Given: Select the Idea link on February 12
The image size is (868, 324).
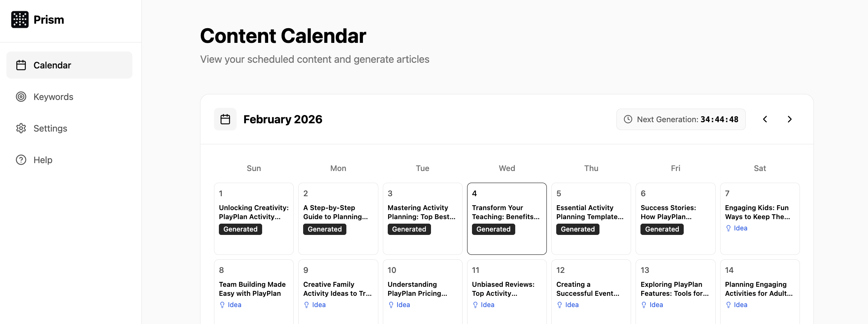Looking at the screenshot, I should (572, 305).
